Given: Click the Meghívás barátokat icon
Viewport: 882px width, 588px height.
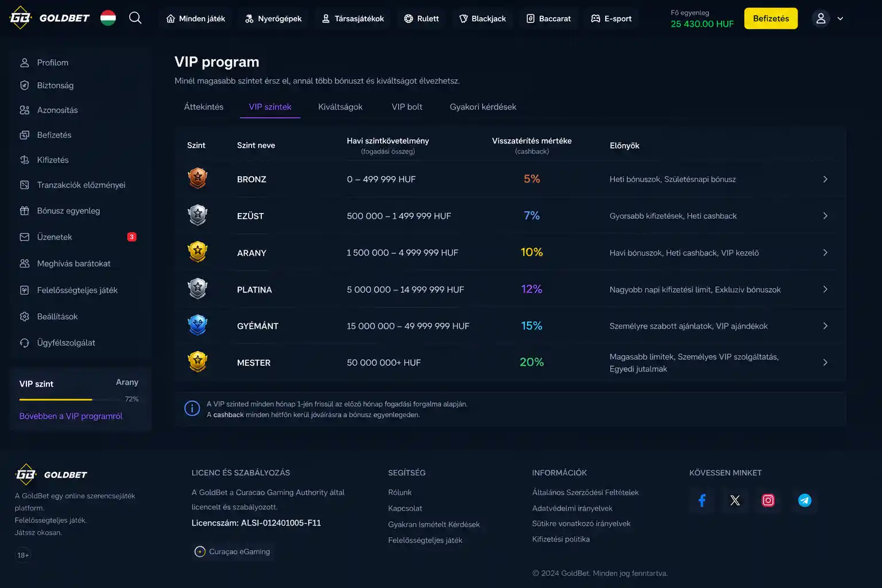Looking at the screenshot, I should click(x=24, y=264).
